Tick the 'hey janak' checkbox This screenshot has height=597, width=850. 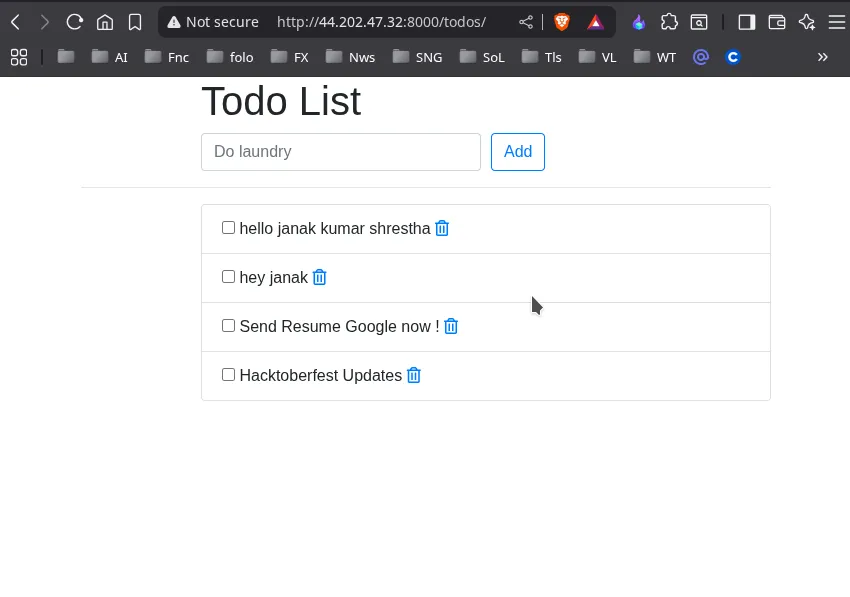228,277
